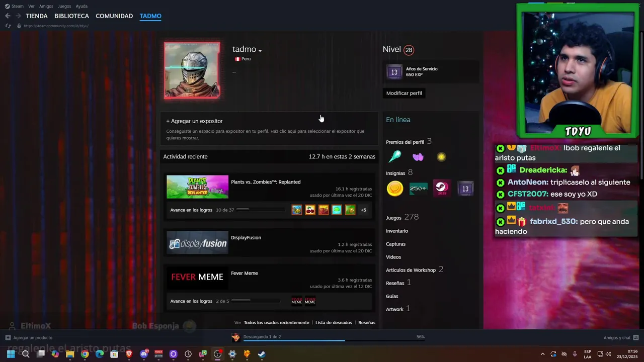Image resolution: width=644 pixels, height=362 pixels.
Task: Go forward with the right arrow
Action: point(18,16)
